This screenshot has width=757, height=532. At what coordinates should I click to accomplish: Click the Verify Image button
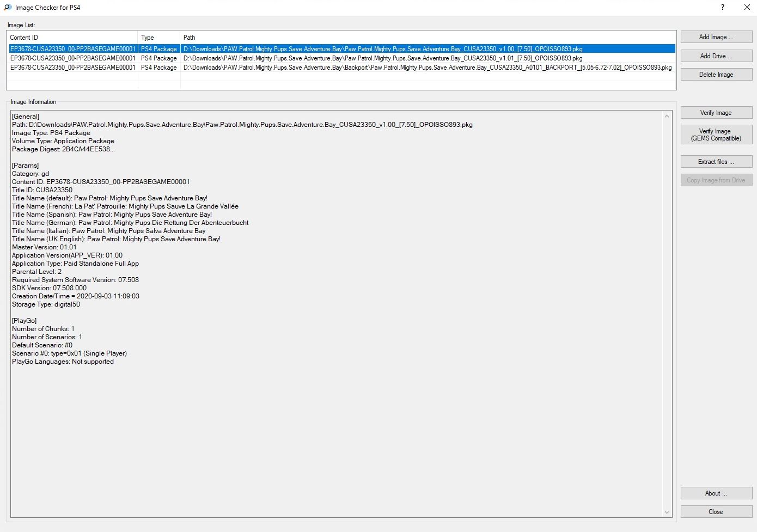pos(716,113)
